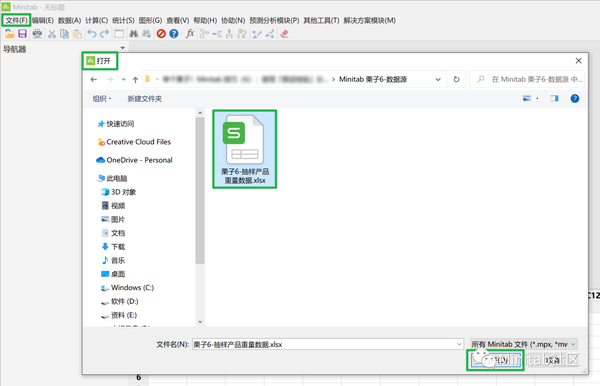This screenshot has width=600, height=386.
Task: Toggle the preview pane icon in the dialog
Action: 554,98
